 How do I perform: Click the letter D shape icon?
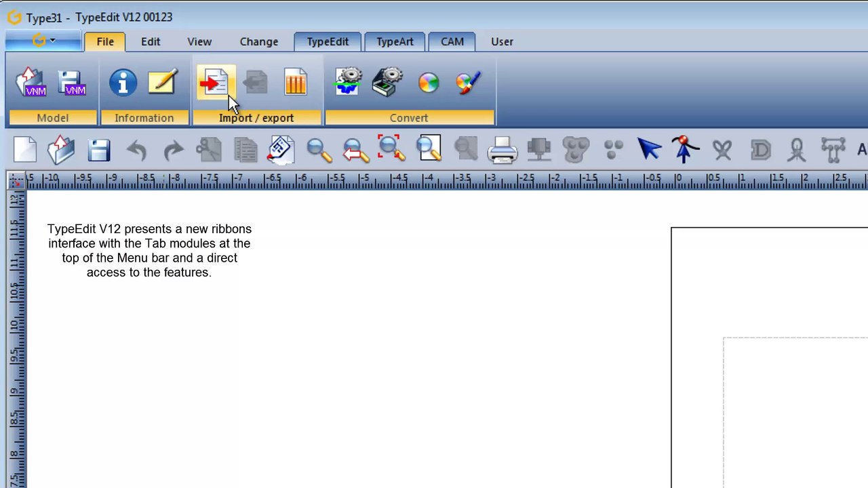coord(761,150)
